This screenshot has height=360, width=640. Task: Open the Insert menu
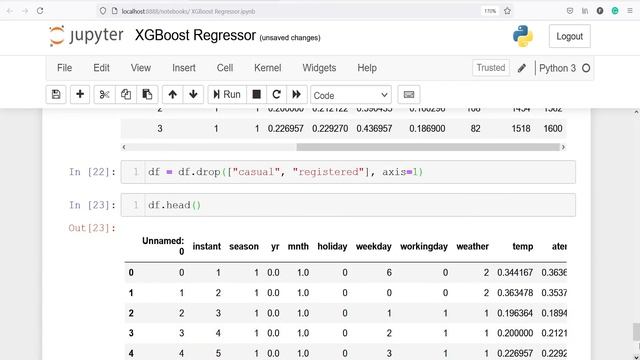pyautogui.click(x=184, y=68)
